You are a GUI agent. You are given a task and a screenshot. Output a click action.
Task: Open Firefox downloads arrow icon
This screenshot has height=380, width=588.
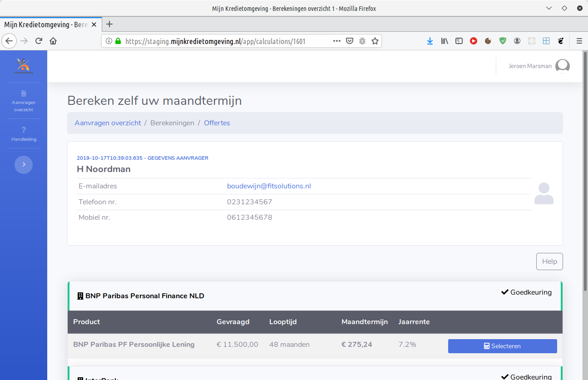click(x=430, y=41)
